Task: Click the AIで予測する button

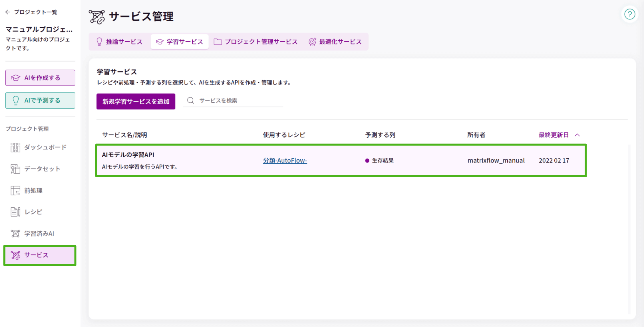Action: click(x=40, y=100)
